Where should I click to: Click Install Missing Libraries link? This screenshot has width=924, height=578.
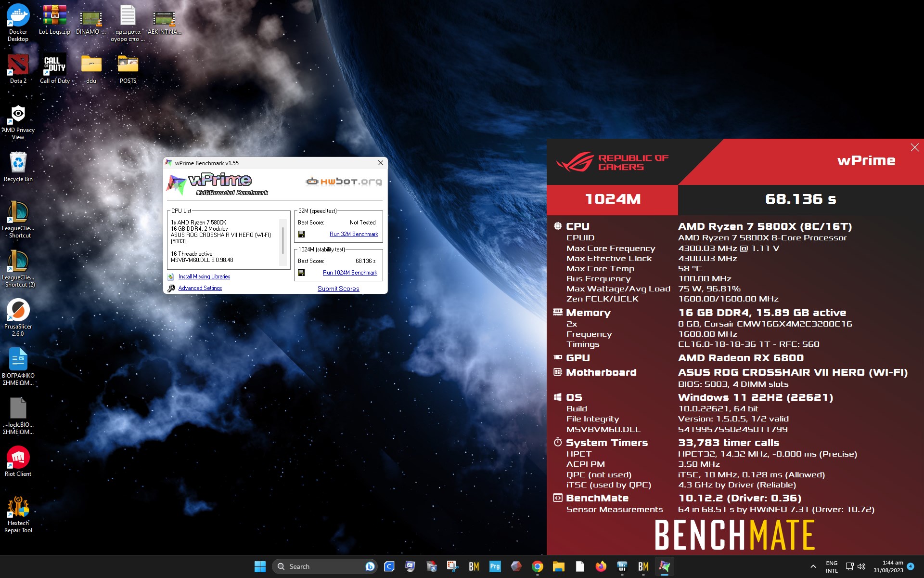coord(204,276)
